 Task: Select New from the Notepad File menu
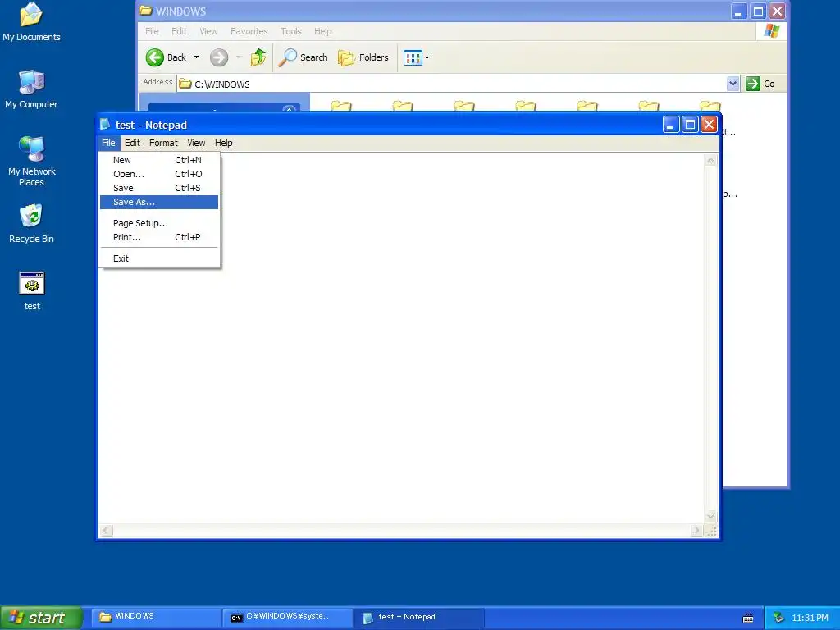pyautogui.click(x=159, y=160)
